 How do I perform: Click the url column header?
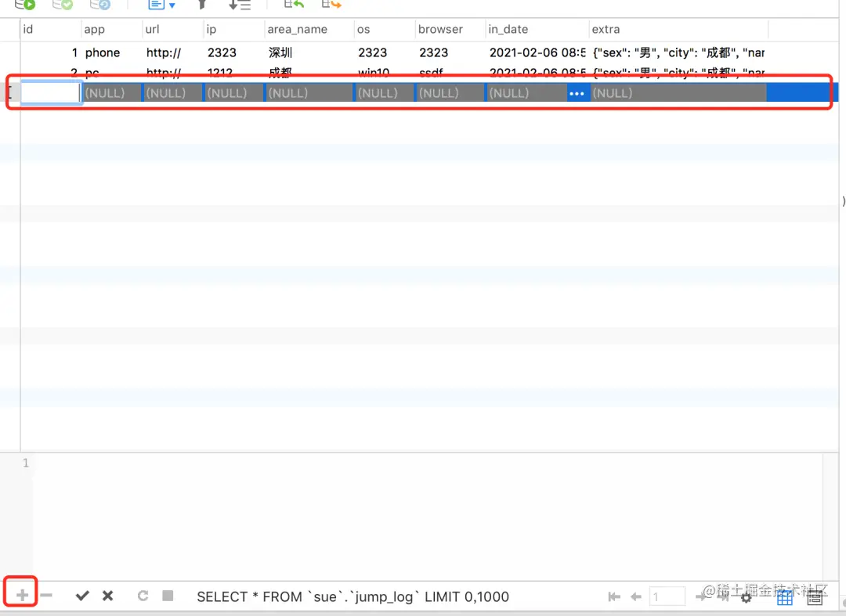173,29
